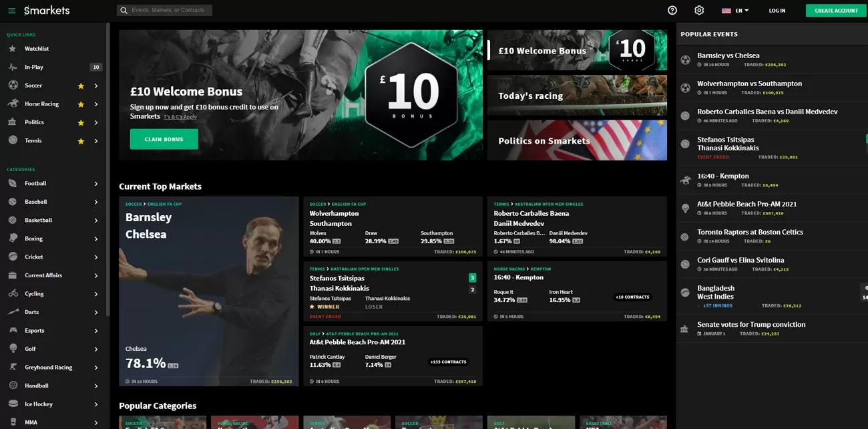Expand the Cricket category chevron
The height and width of the screenshot is (429, 868).
point(96,257)
